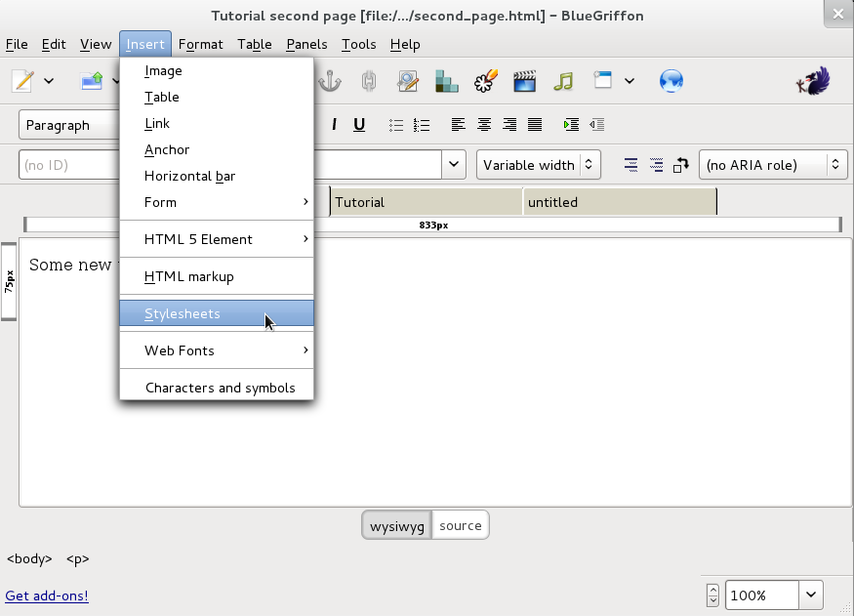Viewport: 854px width, 616px height.
Task: Follow the Get add-ons! link
Action: point(47,595)
